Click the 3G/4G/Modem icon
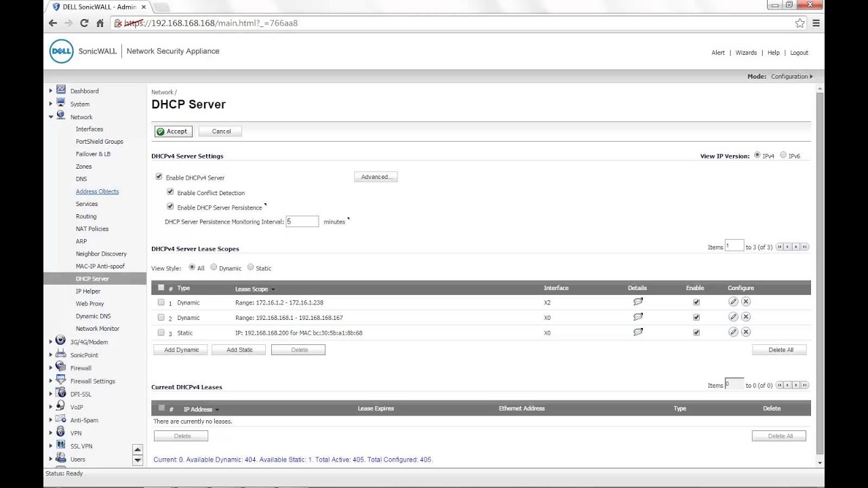This screenshot has width=868, height=488. pos(61,341)
